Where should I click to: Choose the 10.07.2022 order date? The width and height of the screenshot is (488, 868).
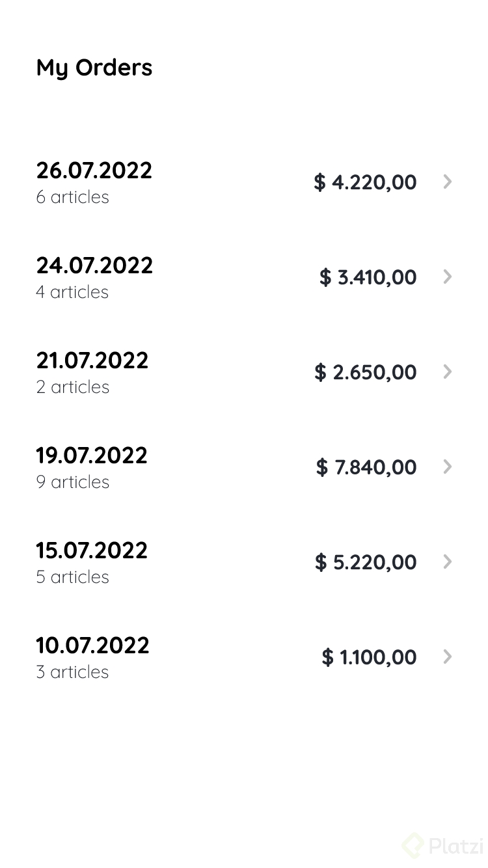92,645
